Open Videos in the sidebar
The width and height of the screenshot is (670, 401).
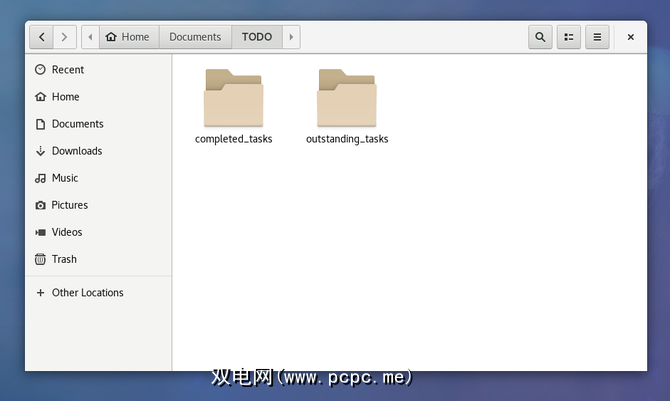coord(98,232)
